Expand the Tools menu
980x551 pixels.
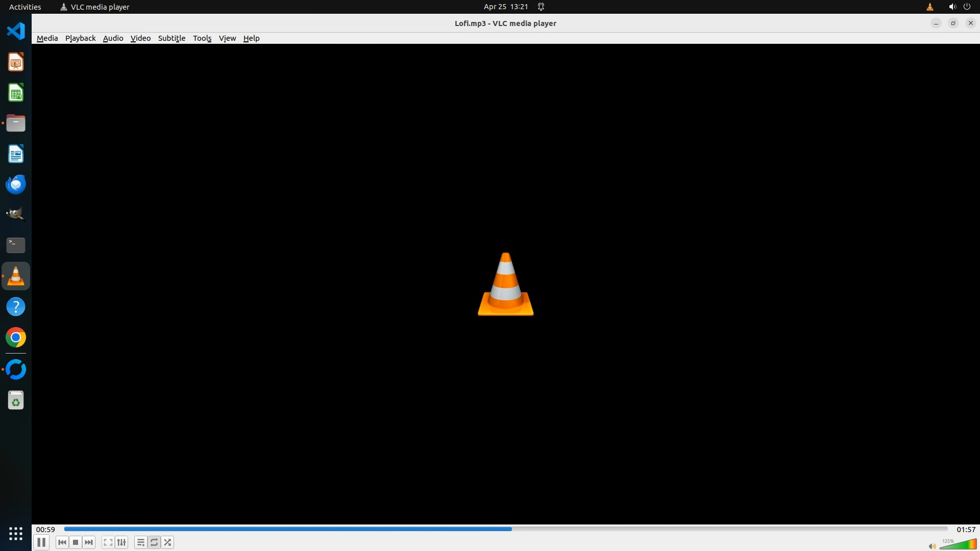click(x=202, y=38)
